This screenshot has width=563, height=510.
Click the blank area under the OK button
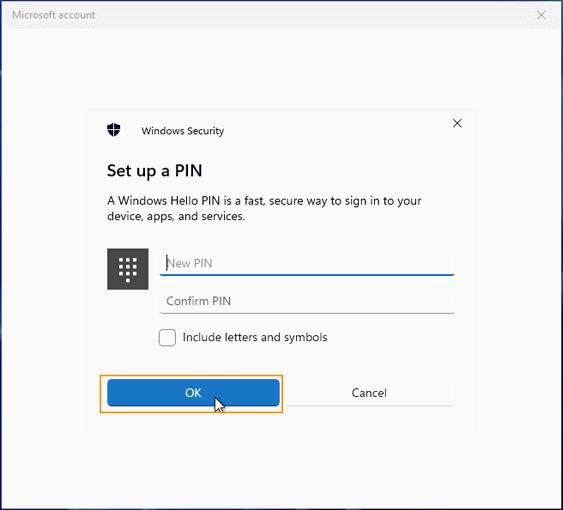point(193,420)
